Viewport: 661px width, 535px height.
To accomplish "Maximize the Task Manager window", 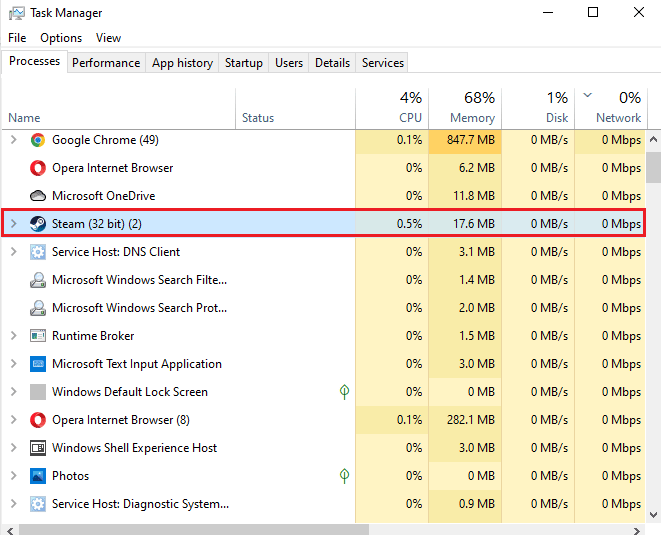I will point(593,12).
